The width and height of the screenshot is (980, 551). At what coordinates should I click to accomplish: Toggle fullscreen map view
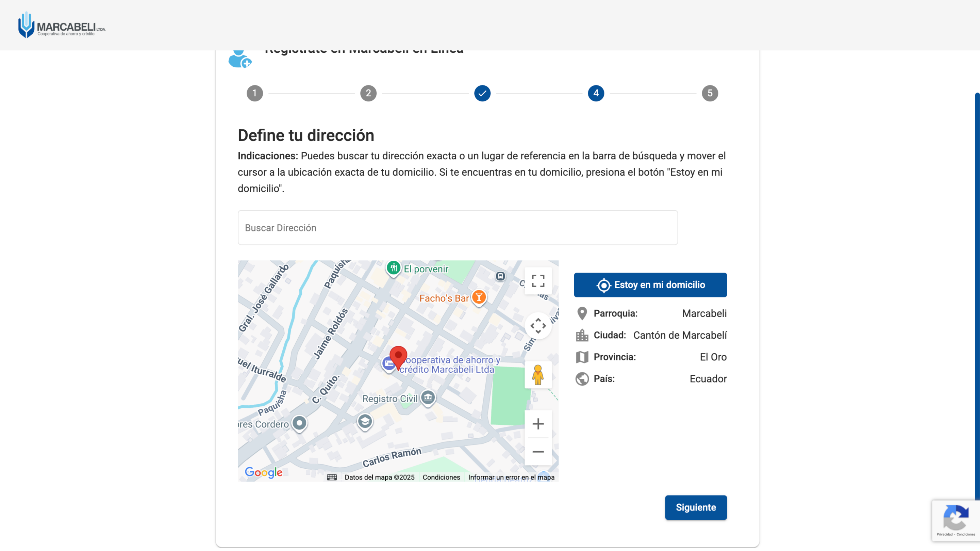(538, 281)
